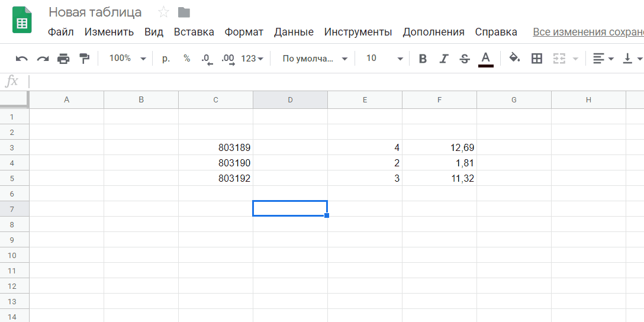Image resolution: width=644 pixels, height=322 pixels.
Task: Select cell E4 with value 2
Action: (x=365, y=163)
